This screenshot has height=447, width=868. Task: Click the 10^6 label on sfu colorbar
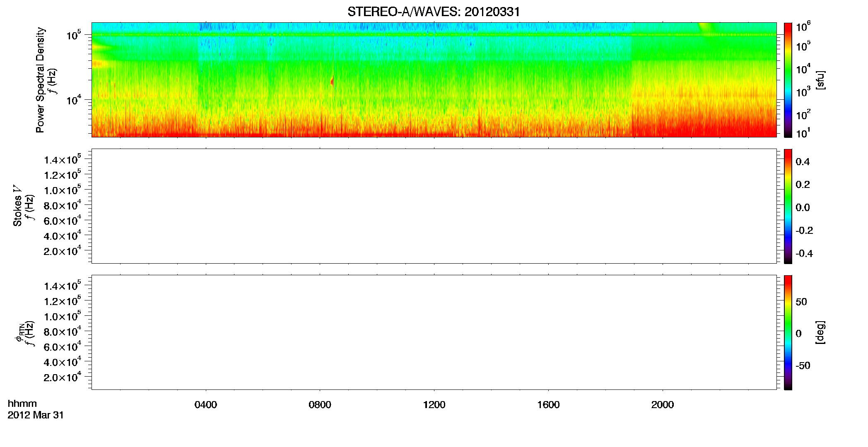(x=803, y=27)
